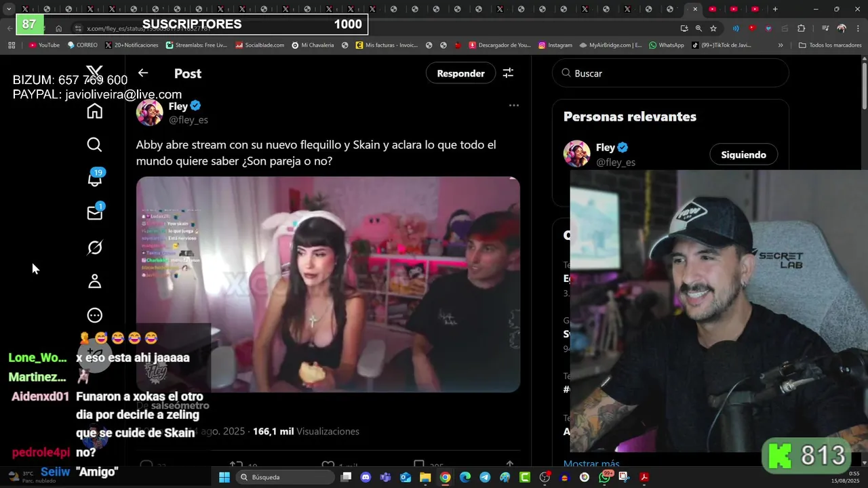
Task: Open OBS Studio from the taskbar
Action: [545, 477]
